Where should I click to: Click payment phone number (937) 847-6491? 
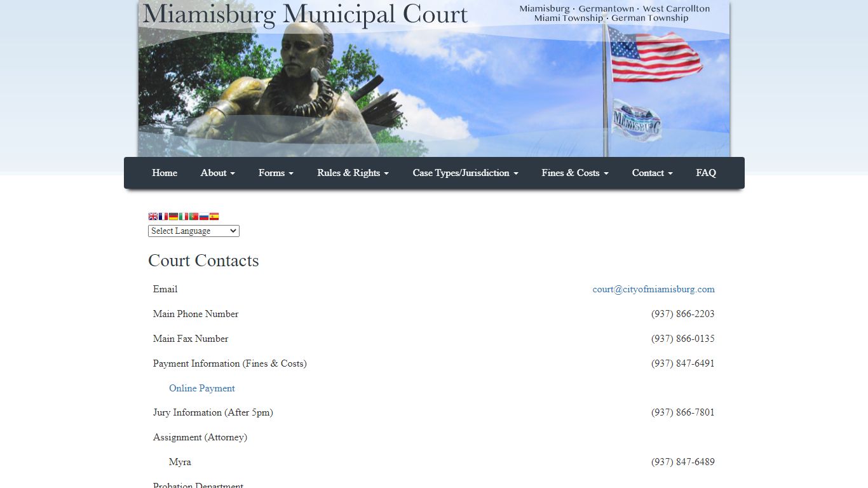pyautogui.click(x=682, y=363)
